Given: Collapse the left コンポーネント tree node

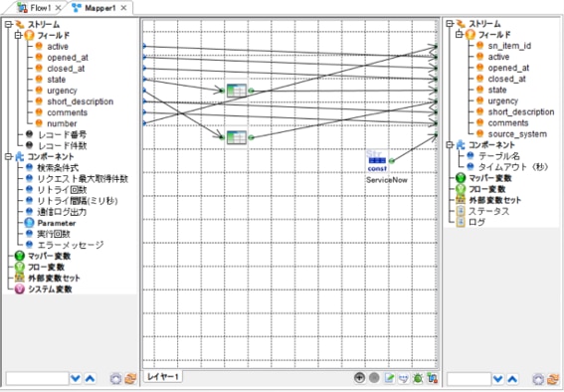Looking at the screenshot, I should (x=8, y=156).
